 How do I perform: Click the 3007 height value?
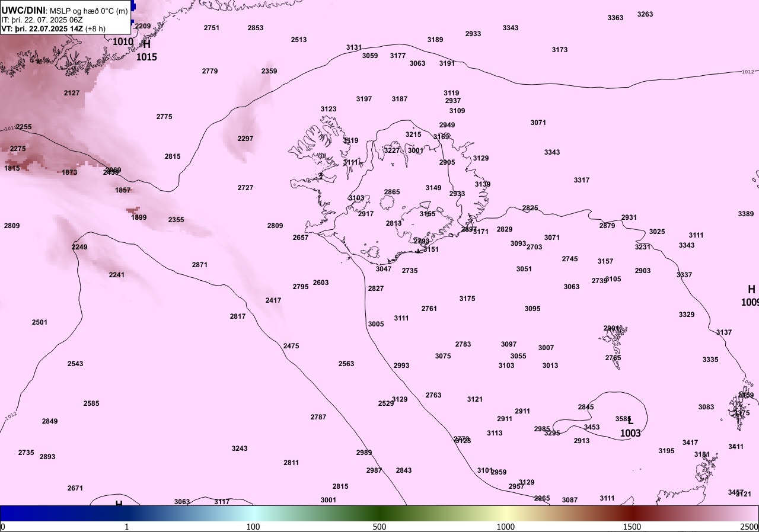pos(546,348)
